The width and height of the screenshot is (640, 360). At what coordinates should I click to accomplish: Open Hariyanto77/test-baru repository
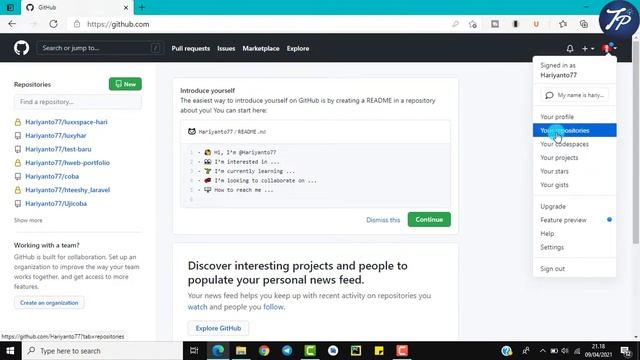(x=58, y=149)
